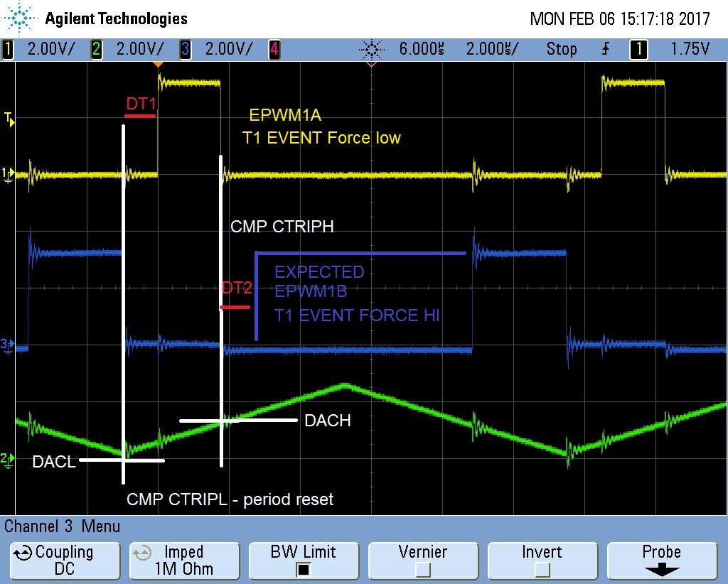Image resolution: width=728 pixels, height=584 pixels.
Task: Select the channel 2 indicator badge
Action: (97, 49)
